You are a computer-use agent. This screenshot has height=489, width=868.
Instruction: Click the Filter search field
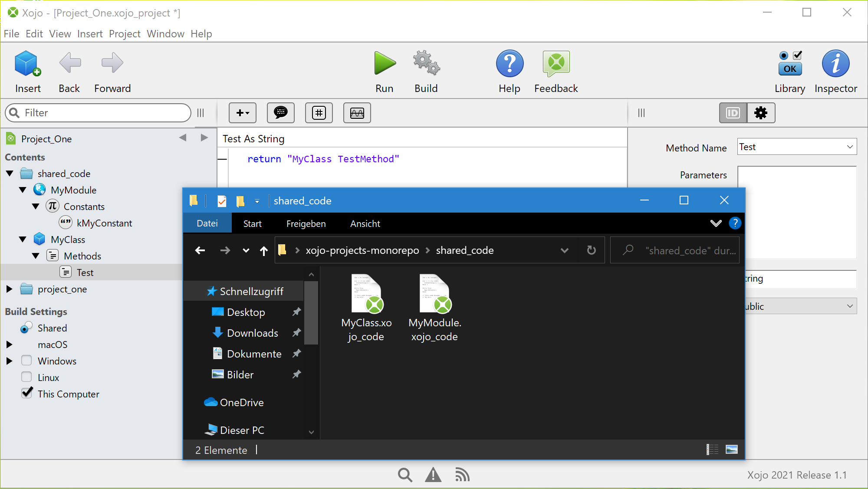(98, 113)
